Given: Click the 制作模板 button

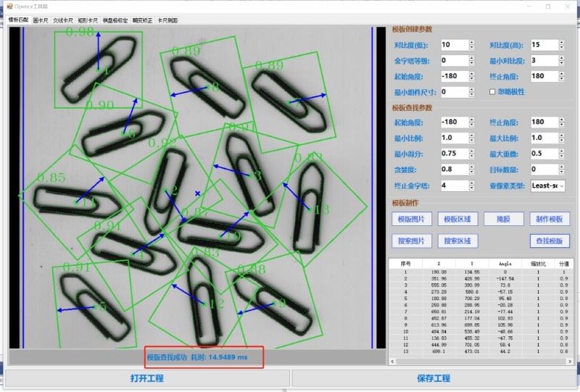Looking at the screenshot, I should [550, 219].
